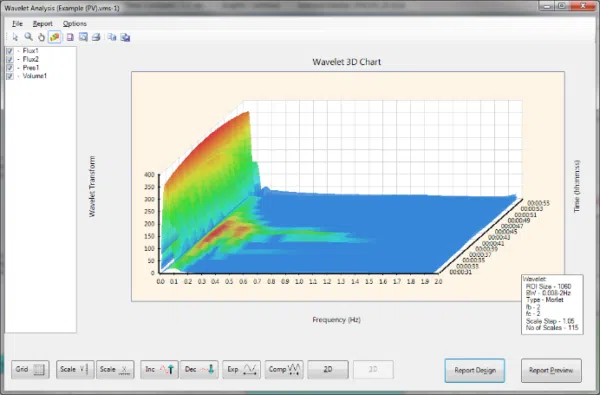The width and height of the screenshot is (600, 395).
Task: Click the Report Preview button
Action: point(551,370)
